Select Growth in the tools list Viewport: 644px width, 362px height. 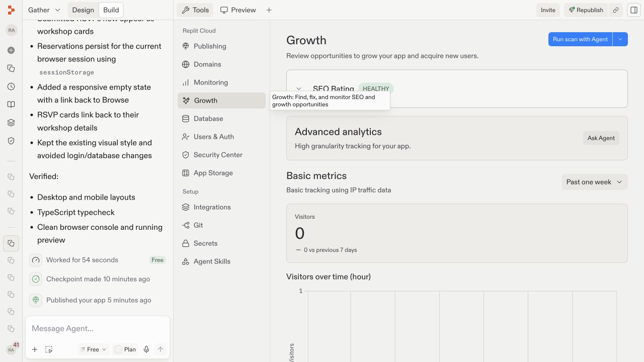[221, 101]
